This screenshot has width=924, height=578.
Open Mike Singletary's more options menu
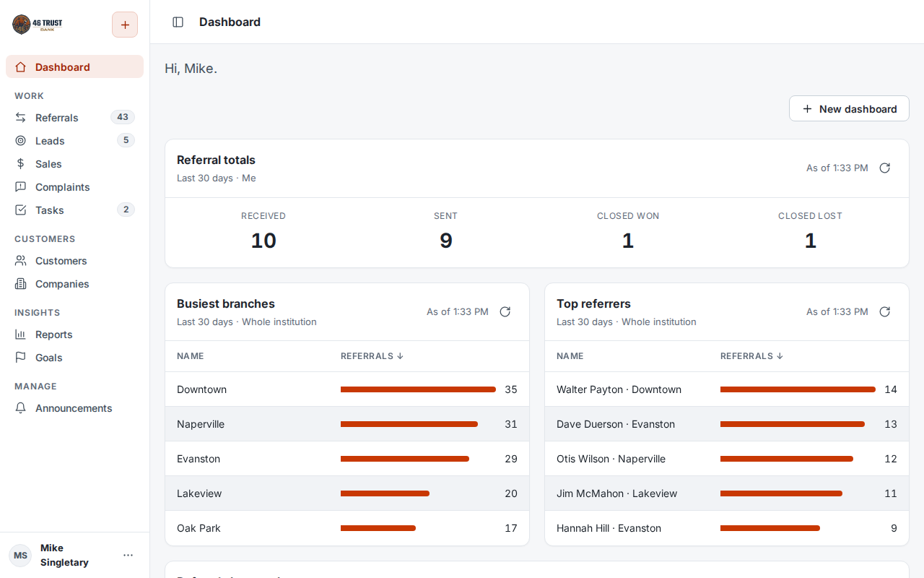(128, 555)
